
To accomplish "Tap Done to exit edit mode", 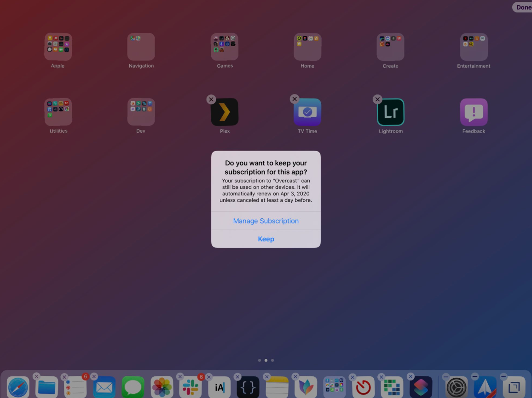I will pos(522,7).
